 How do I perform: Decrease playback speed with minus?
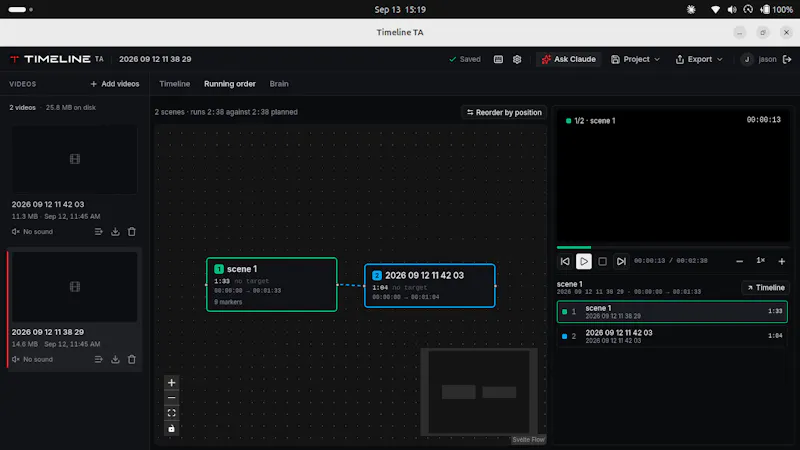click(x=739, y=261)
